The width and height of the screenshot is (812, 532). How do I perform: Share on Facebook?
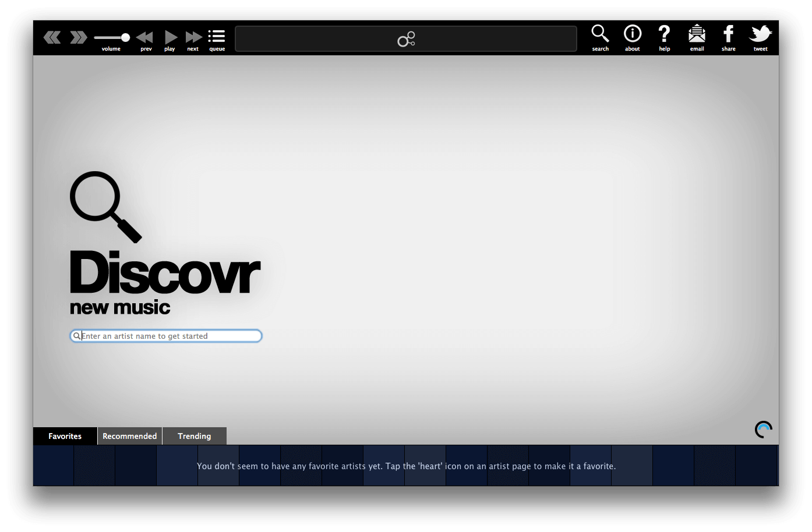(x=728, y=38)
